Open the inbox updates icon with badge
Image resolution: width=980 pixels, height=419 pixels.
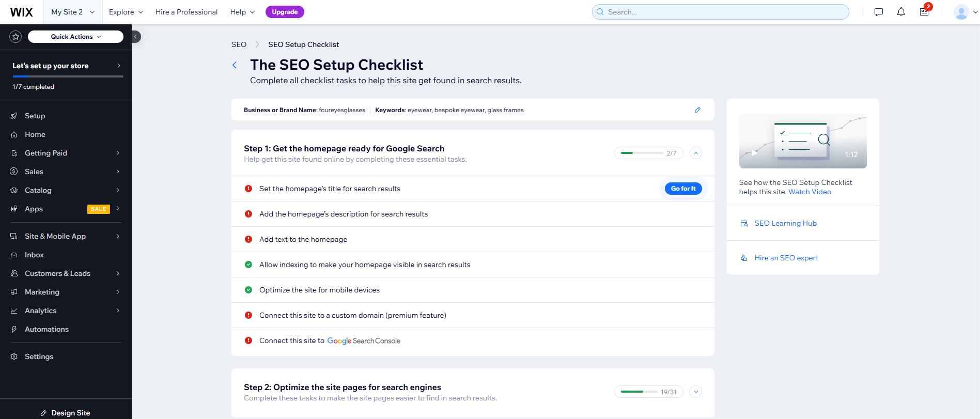click(x=925, y=11)
